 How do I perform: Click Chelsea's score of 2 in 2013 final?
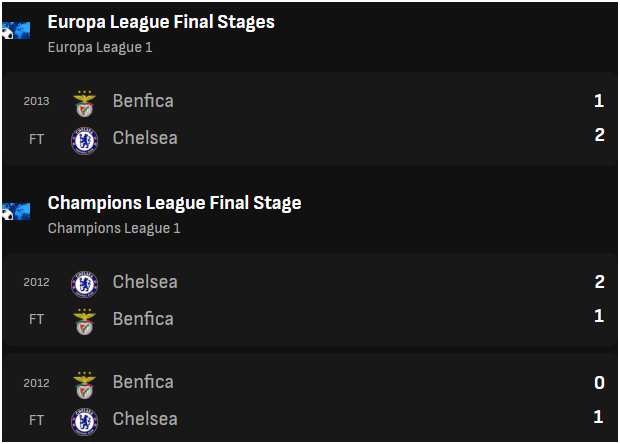[599, 135]
